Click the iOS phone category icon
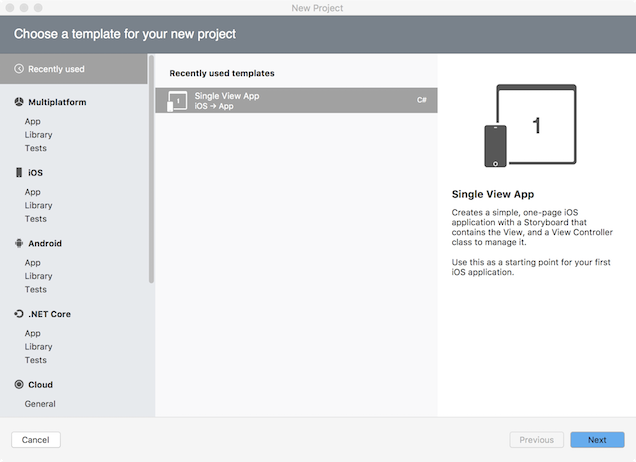636x462 pixels. 19,172
